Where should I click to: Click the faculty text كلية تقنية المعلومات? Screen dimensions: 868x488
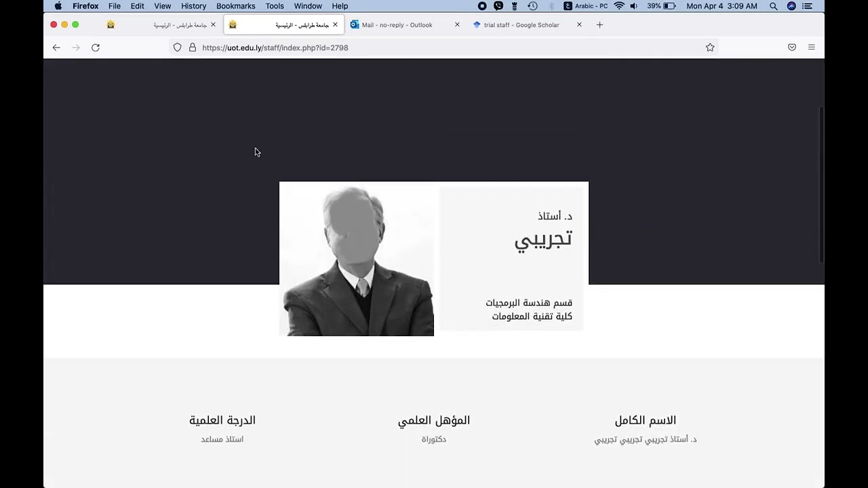(532, 317)
